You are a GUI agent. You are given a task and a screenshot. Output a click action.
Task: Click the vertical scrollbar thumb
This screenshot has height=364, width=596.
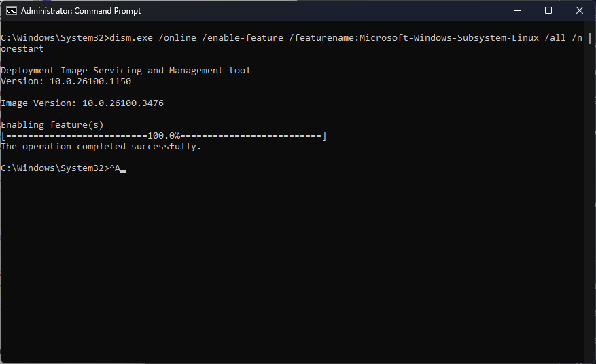point(590,38)
